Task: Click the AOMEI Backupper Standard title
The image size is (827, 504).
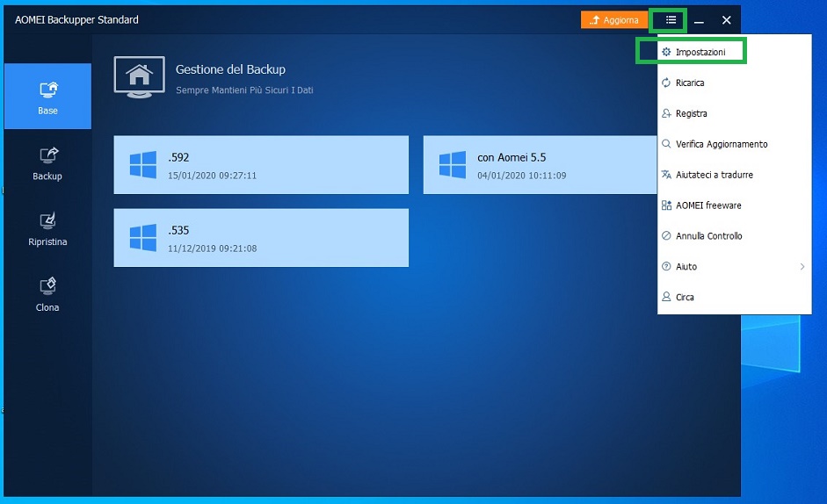Action: [x=76, y=20]
